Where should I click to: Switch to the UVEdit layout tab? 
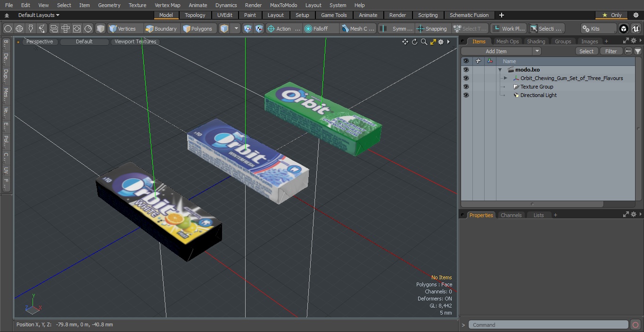click(225, 15)
